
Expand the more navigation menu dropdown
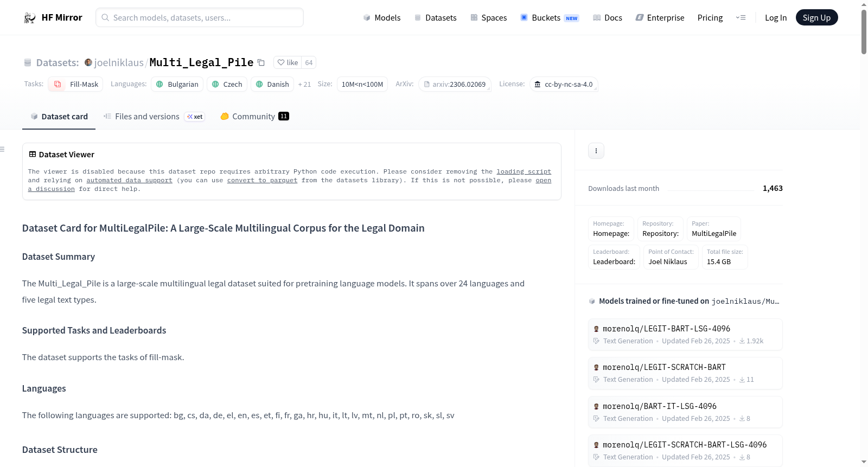[741, 18]
